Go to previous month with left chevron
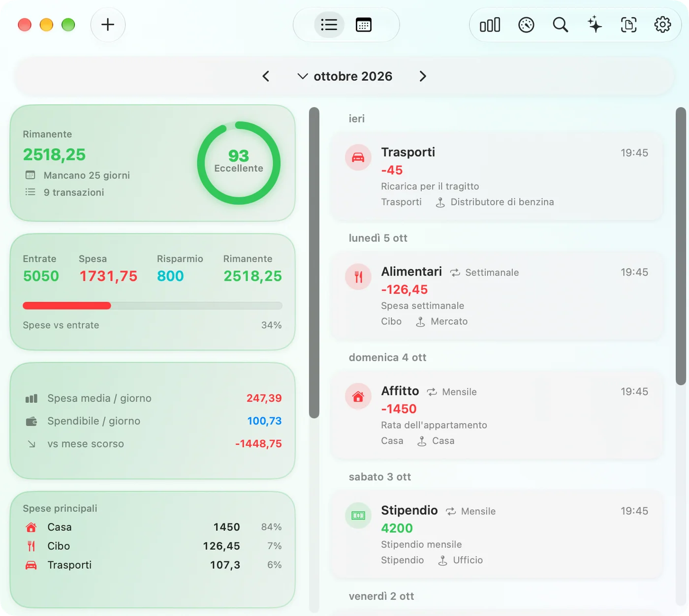This screenshot has width=689, height=616. [x=266, y=76]
